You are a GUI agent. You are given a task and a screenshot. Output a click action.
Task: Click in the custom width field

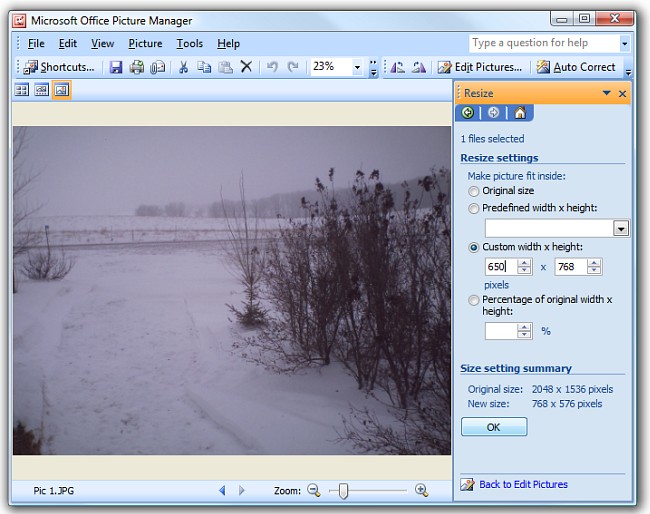[502, 267]
